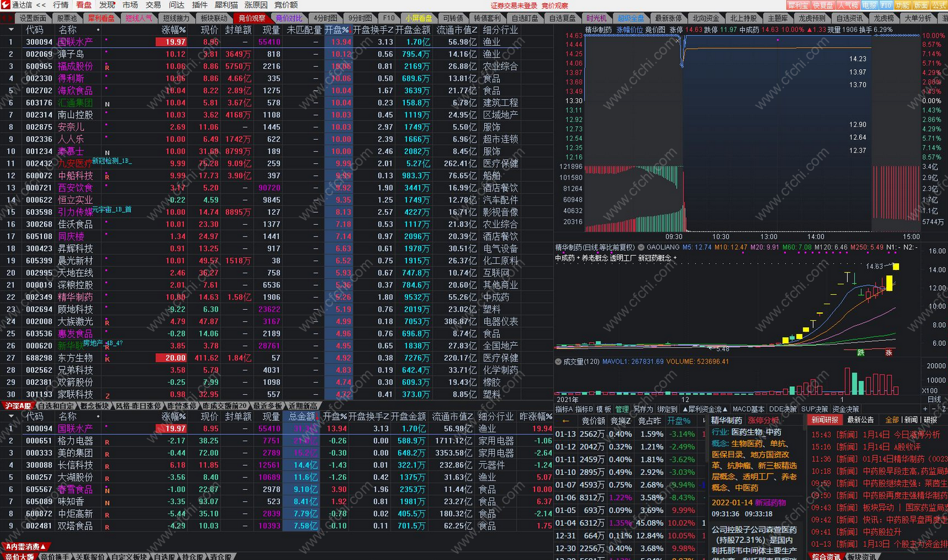Viewport: 948px width, 560px height.
Task: Click the << collapse arrows beside 通达信
Action: 40,5
